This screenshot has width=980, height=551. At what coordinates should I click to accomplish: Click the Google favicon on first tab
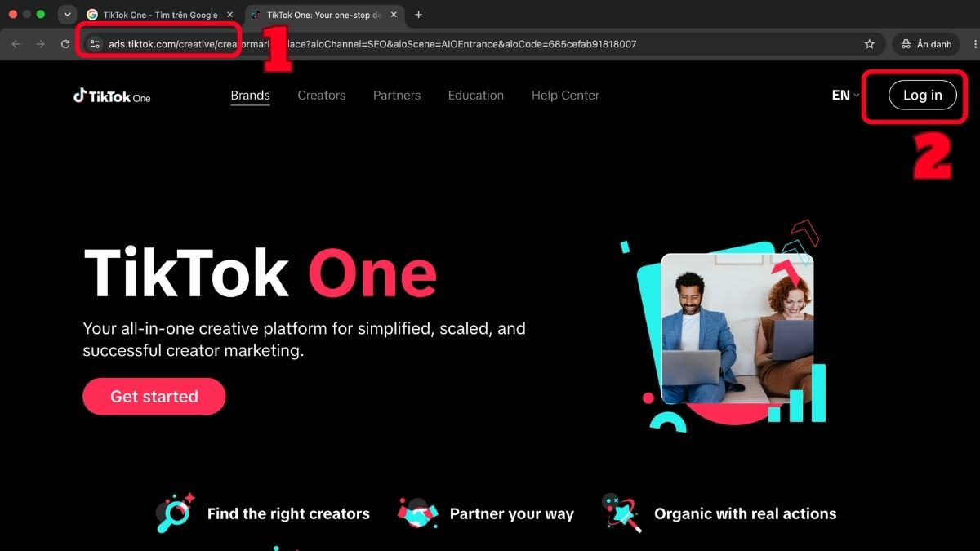pyautogui.click(x=92, y=15)
